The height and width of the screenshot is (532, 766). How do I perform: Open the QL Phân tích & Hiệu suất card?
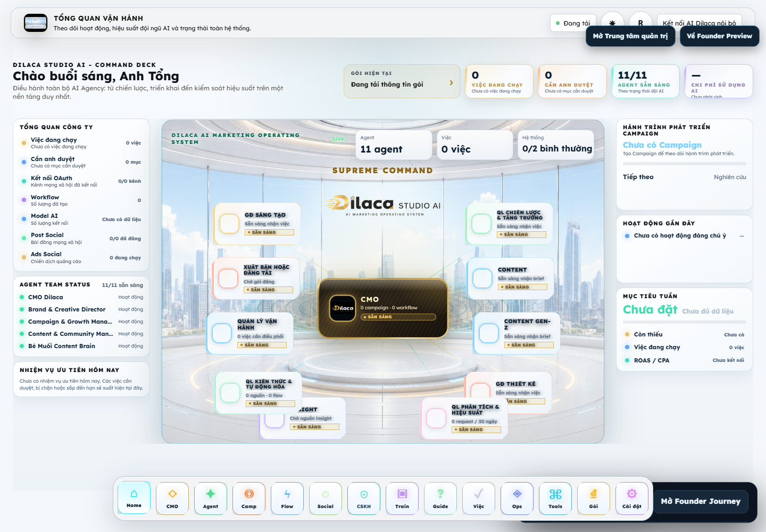464,419
